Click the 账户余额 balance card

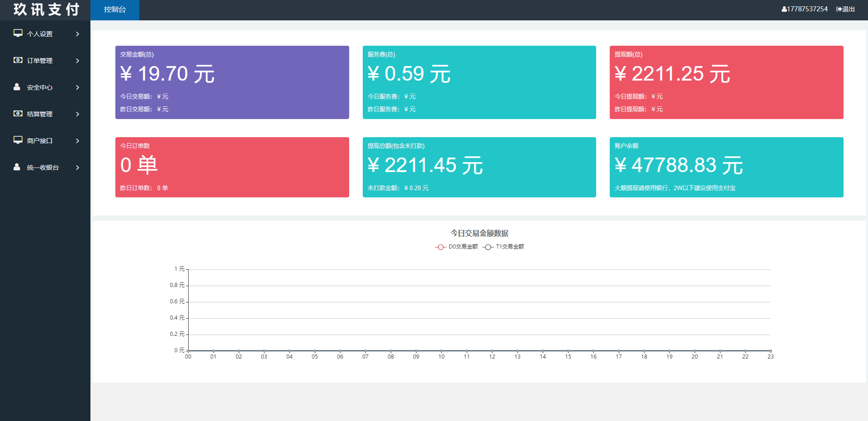(726, 167)
